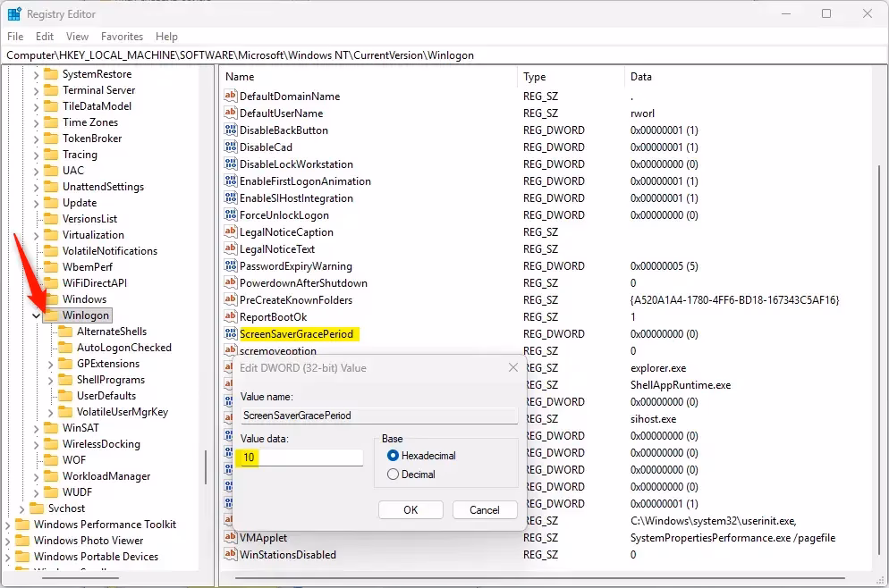Image resolution: width=889 pixels, height=588 pixels.
Task: Select the Decimal base option
Action: [x=393, y=475]
